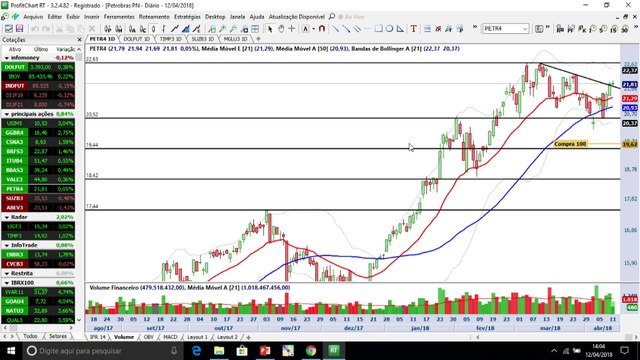Collapse the Radar group

click(x=7, y=217)
